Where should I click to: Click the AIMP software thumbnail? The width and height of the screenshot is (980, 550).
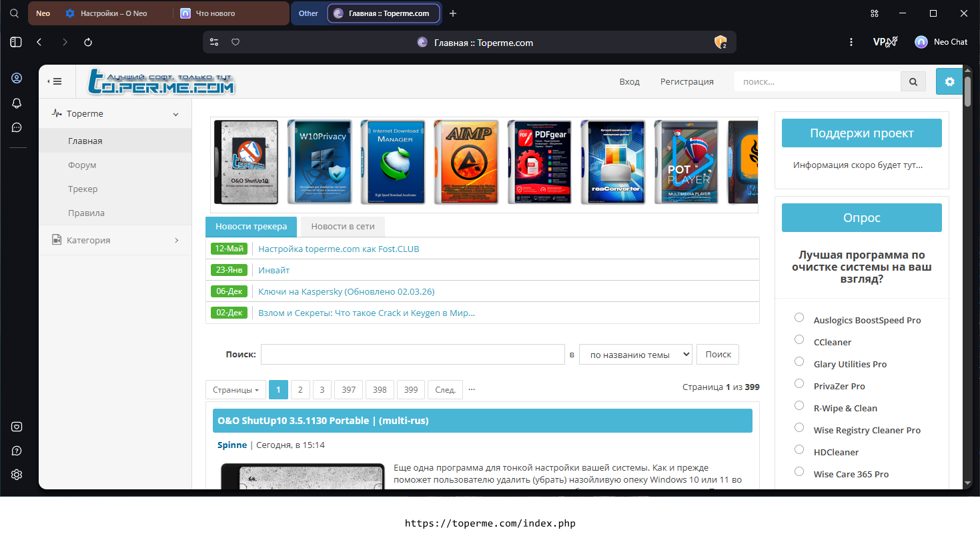pyautogui.click(x=466, y=162)
